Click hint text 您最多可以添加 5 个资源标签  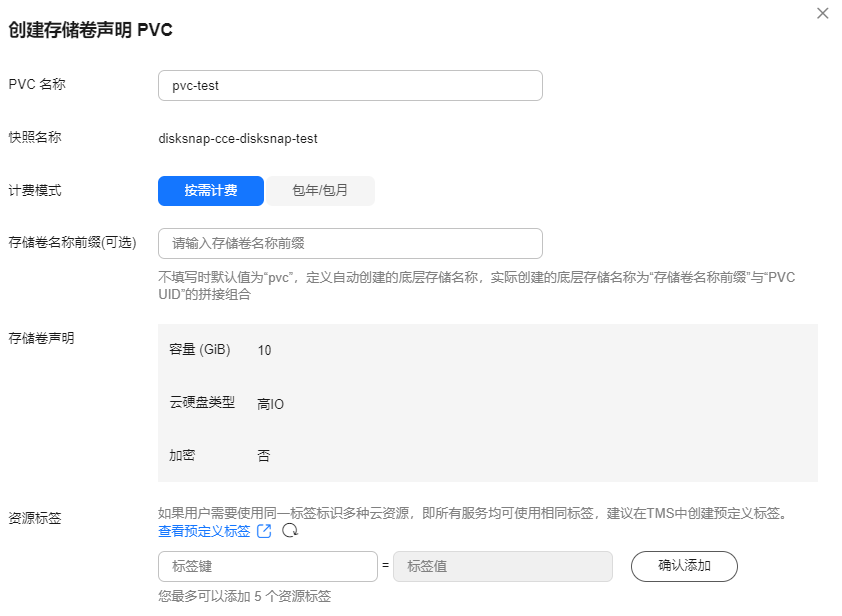[x=244, y=596]
